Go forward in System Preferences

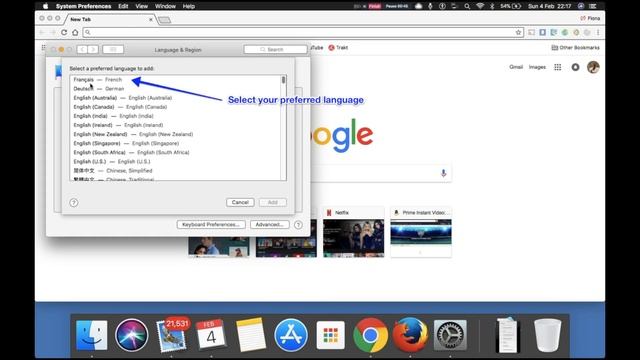(x=93, y=49)
